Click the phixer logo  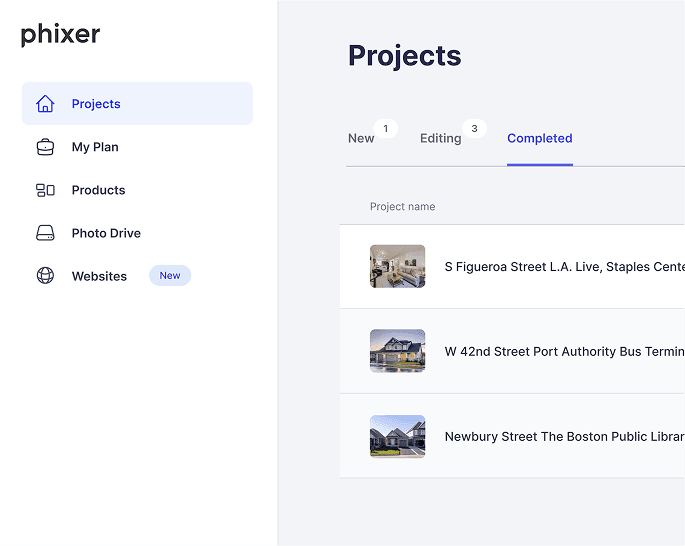[61, 35]
